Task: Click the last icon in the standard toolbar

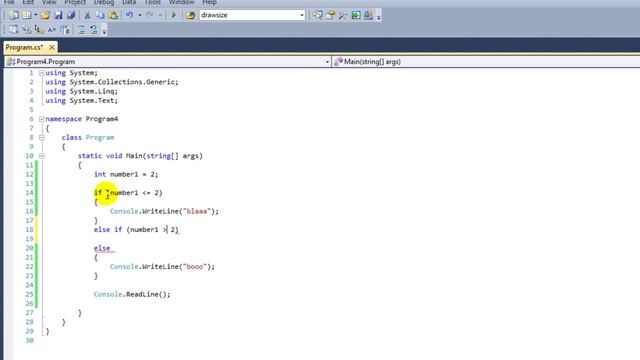Action: (369, 16)
